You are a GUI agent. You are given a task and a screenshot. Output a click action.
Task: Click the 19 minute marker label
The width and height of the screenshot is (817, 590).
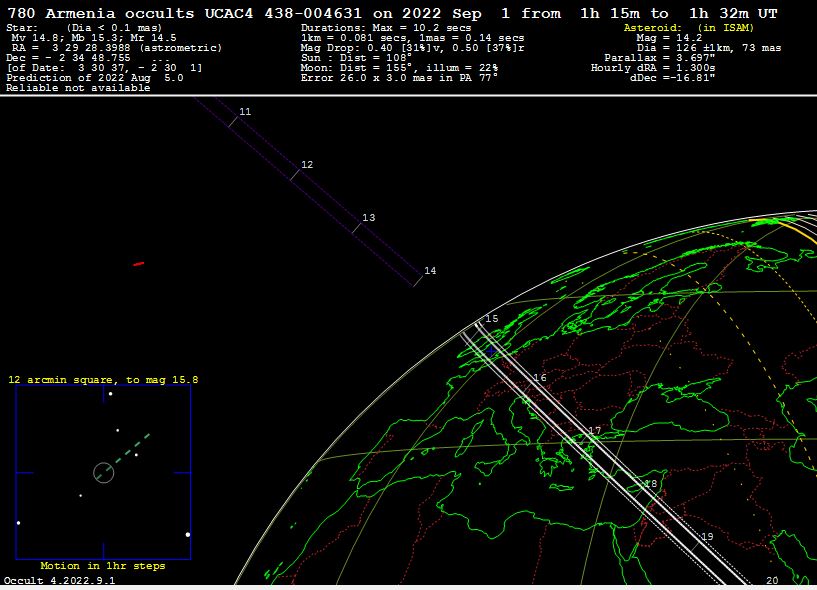click(707, 537)
